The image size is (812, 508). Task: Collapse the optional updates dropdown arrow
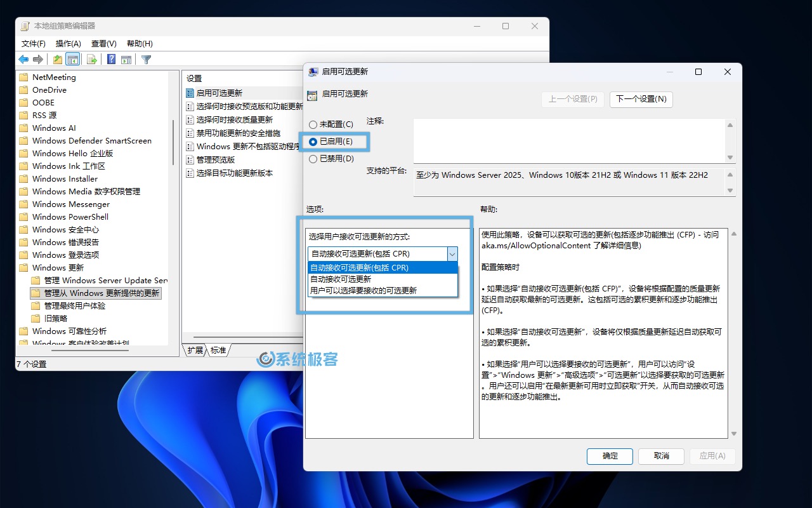tap(452, 254)
